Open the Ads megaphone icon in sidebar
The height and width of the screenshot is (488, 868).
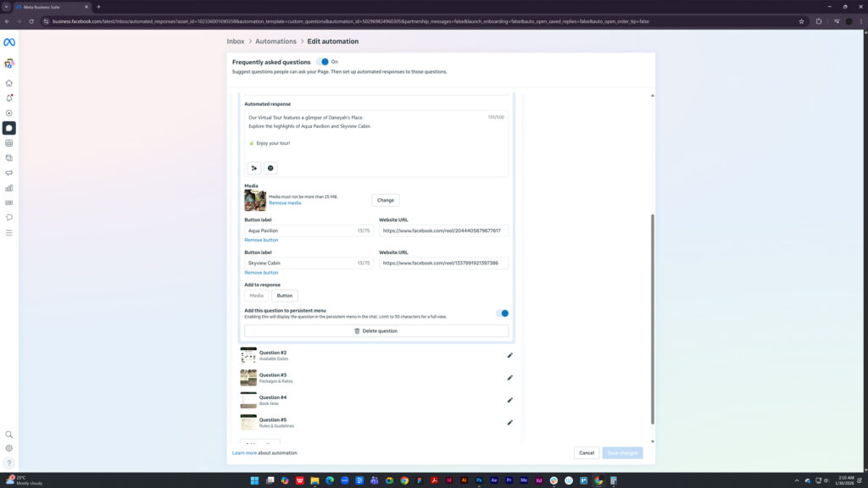pyautogui.click(x=9, y=173)
